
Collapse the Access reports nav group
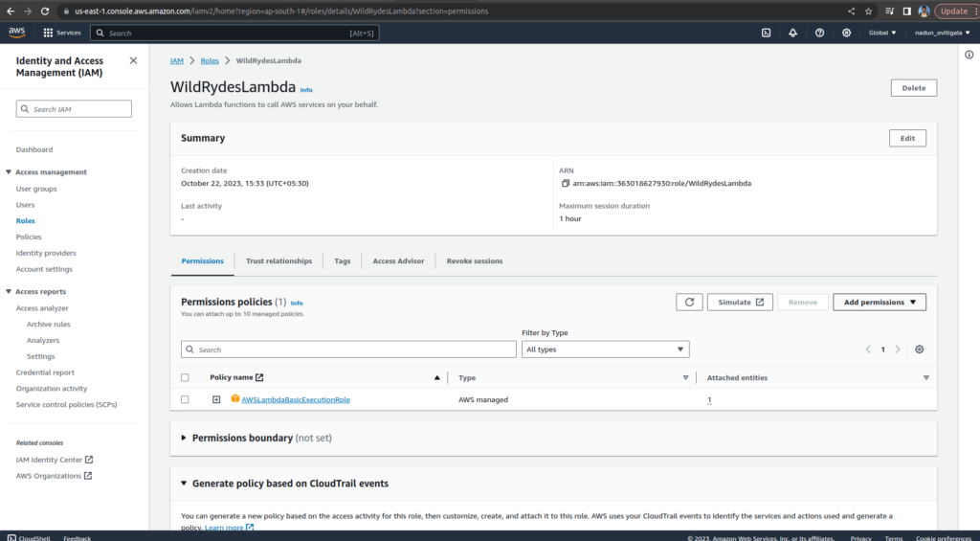click(9, 291)
